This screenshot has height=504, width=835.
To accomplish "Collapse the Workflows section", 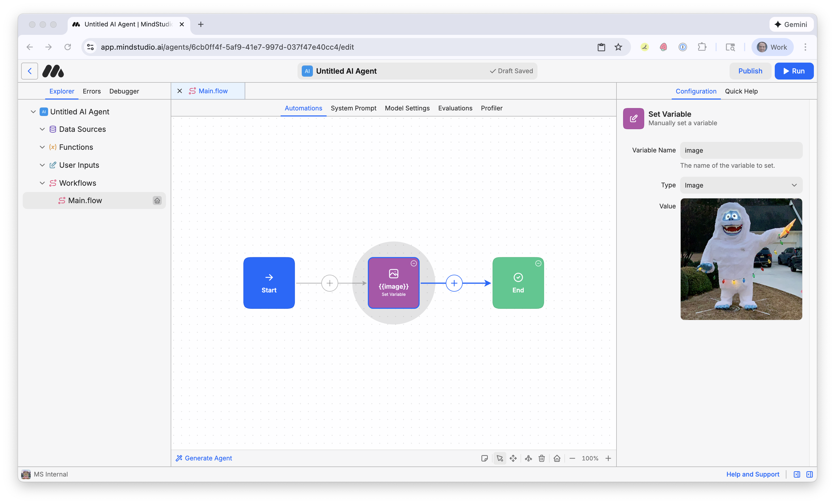I will (42, 183).
